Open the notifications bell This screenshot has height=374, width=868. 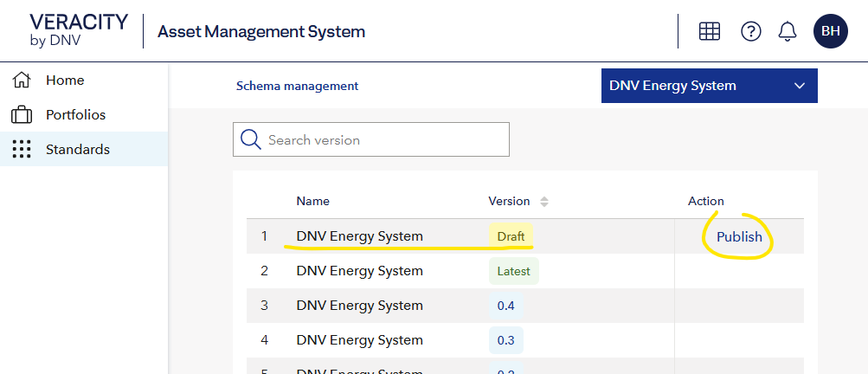point(788,31)
